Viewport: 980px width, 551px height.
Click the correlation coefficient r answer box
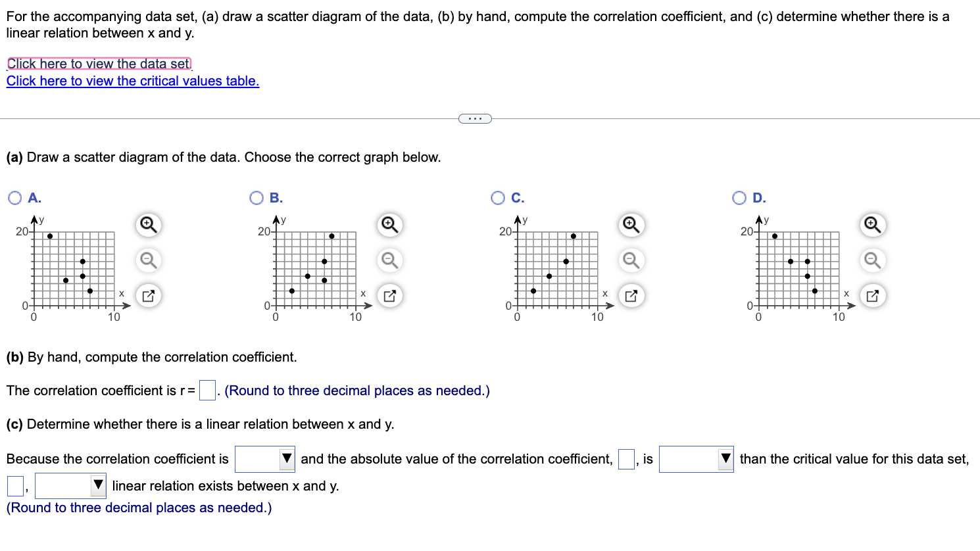coord(207,390)
